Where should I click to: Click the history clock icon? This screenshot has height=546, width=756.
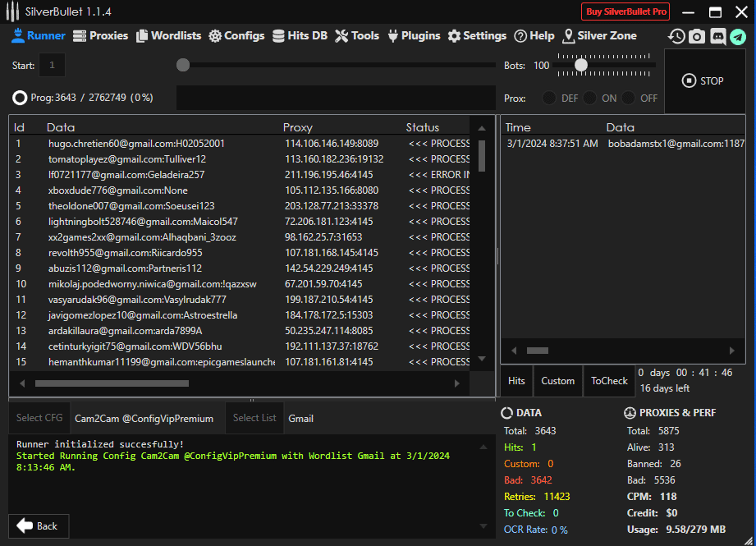pyautogui.click(x=676, y=36)
